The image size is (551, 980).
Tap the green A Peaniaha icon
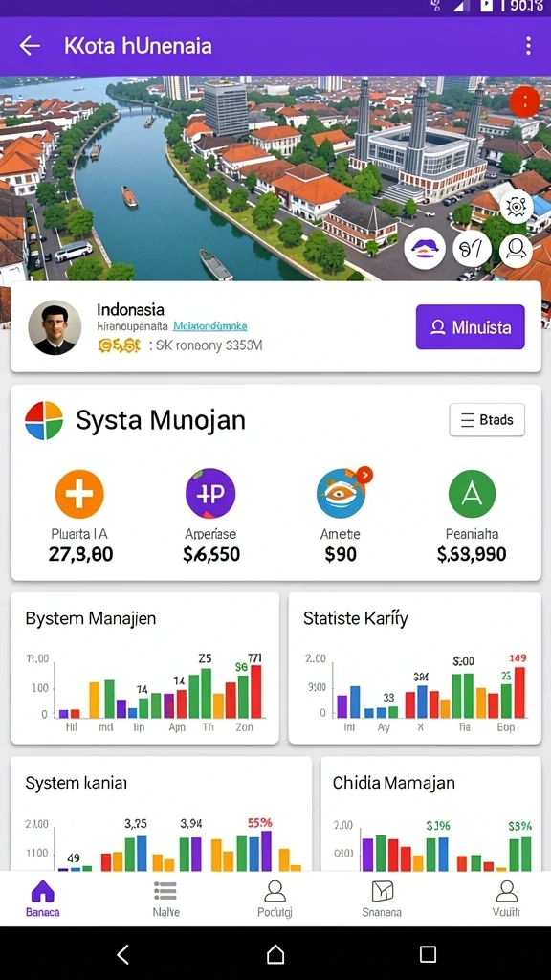[472, 494]
